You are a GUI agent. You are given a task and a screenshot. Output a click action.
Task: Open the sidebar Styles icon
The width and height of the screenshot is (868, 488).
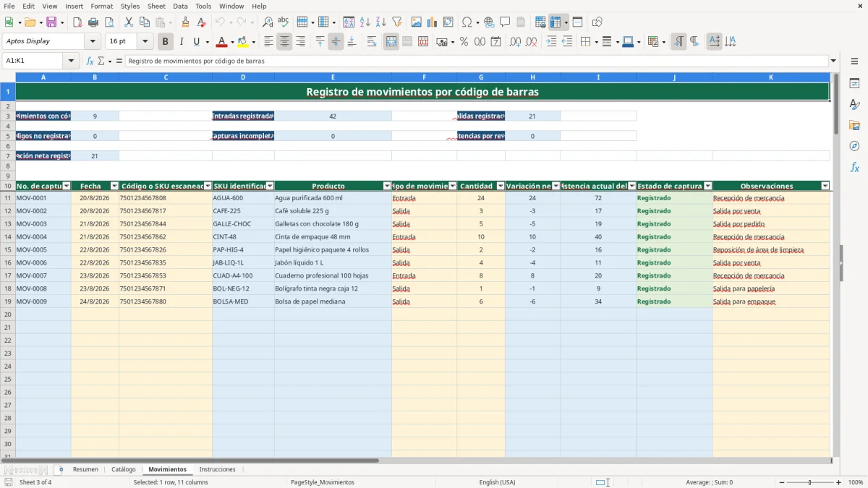[854, 104]
